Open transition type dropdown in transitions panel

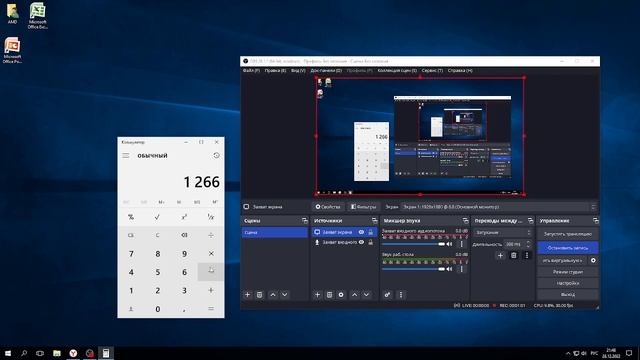point(503,232)
